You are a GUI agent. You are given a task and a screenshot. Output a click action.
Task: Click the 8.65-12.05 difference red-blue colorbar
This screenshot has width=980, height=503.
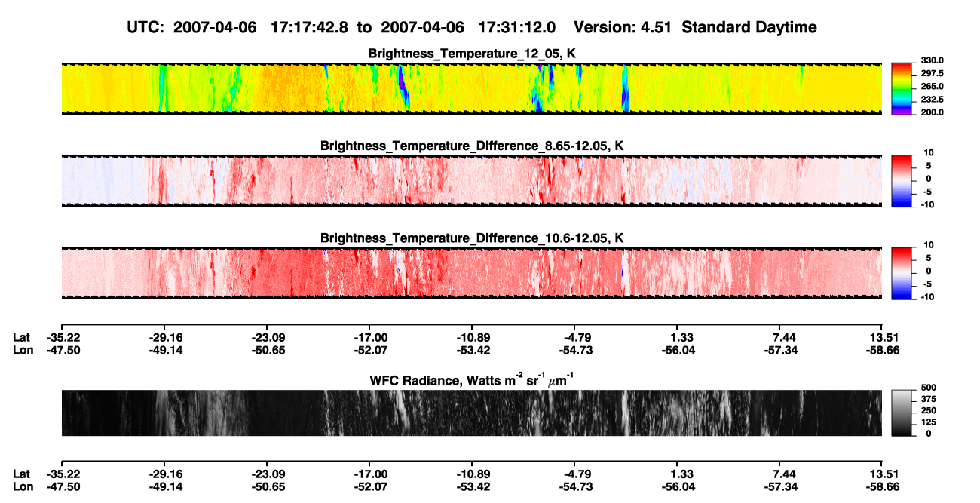[x=902, y=179]
